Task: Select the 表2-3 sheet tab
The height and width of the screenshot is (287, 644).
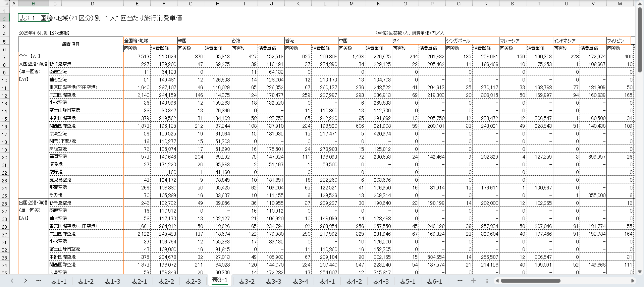Action: (193, 281)
